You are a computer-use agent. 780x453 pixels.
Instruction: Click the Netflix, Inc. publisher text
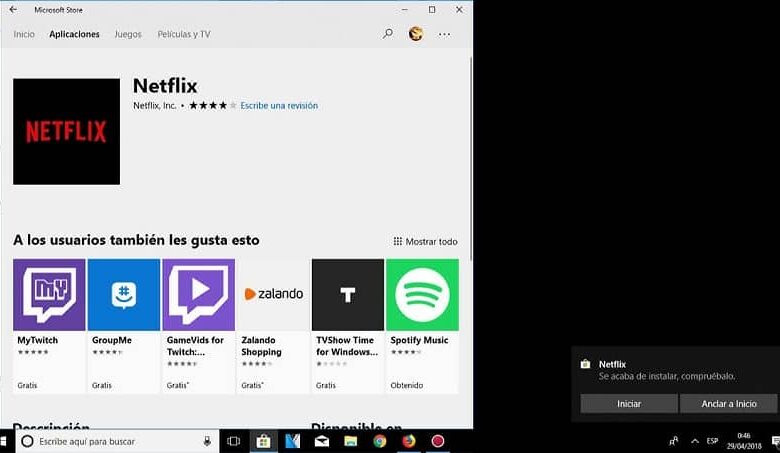point(155,105)
